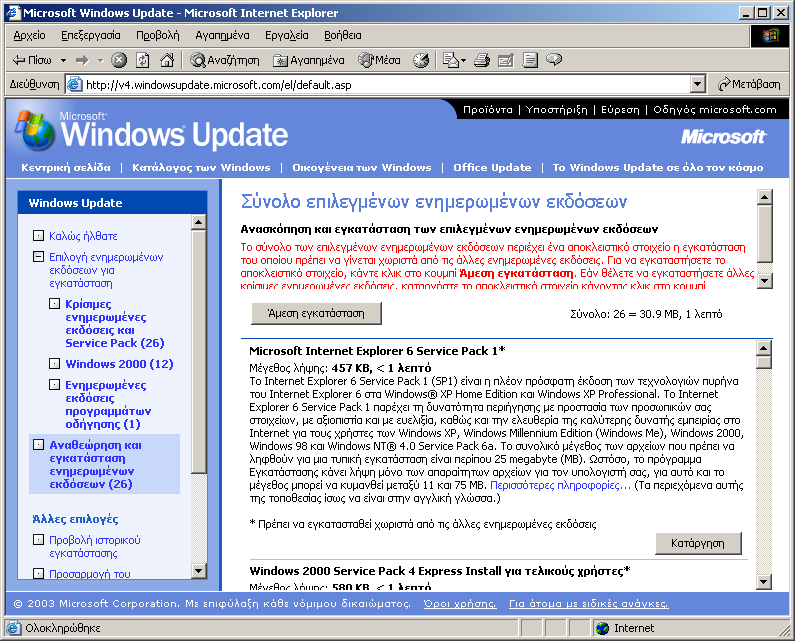Image resolution: width=795 pixels, height=641 pixels.
Task: Click sidebar scrollbar up arrow
Action: 199,222
